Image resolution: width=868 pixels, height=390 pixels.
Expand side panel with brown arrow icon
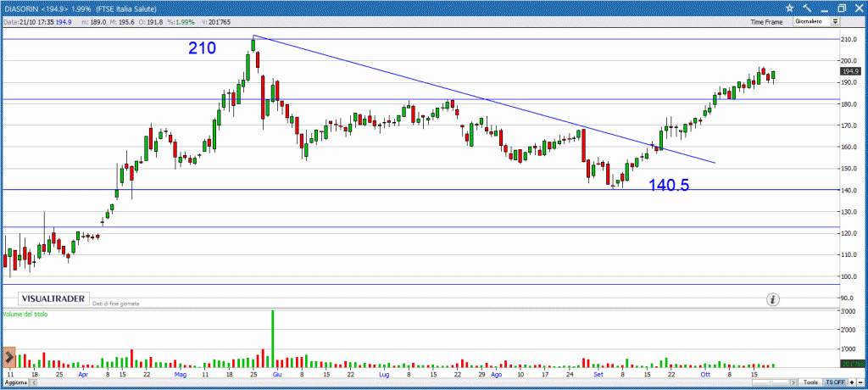tap(8, 357)
